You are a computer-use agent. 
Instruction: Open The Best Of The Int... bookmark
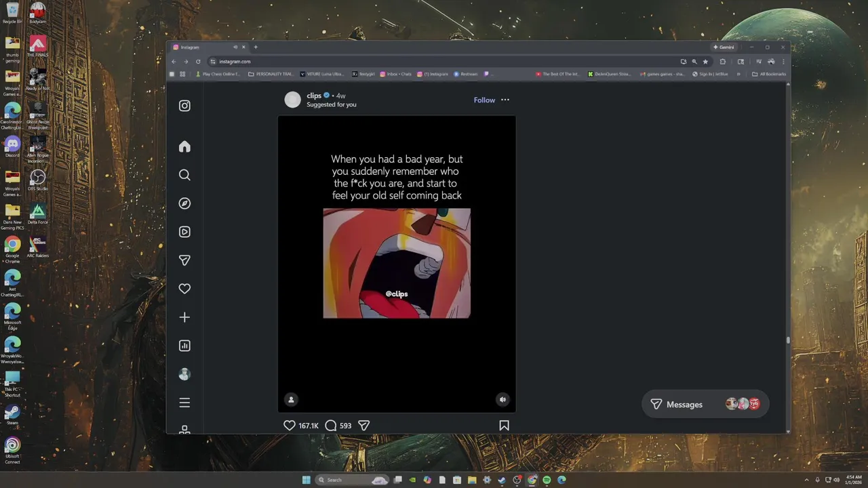557,74
